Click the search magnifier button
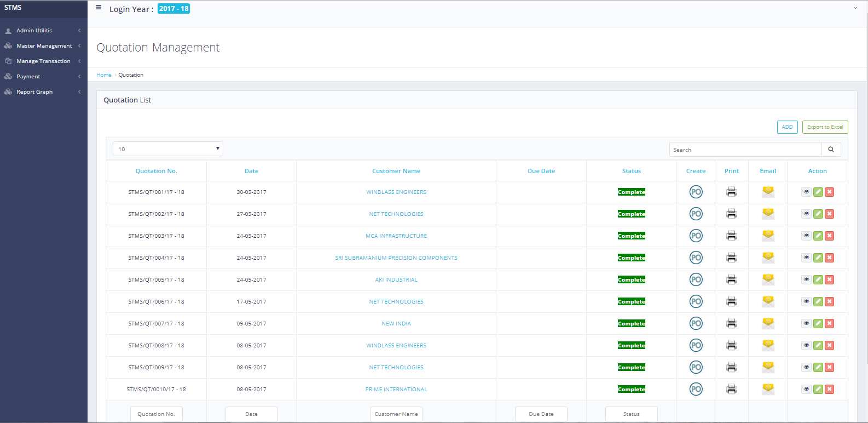Image resolution: width=868 pixels, height=423 pixels. pos(831,150)
